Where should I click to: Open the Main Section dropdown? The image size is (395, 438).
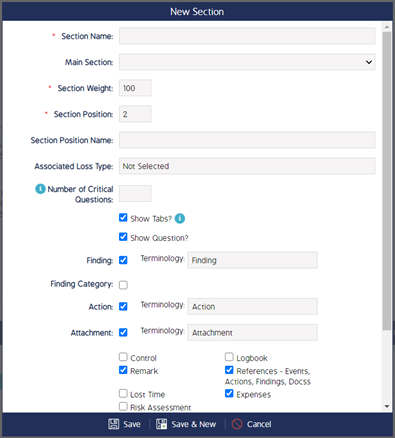(247, 62)
